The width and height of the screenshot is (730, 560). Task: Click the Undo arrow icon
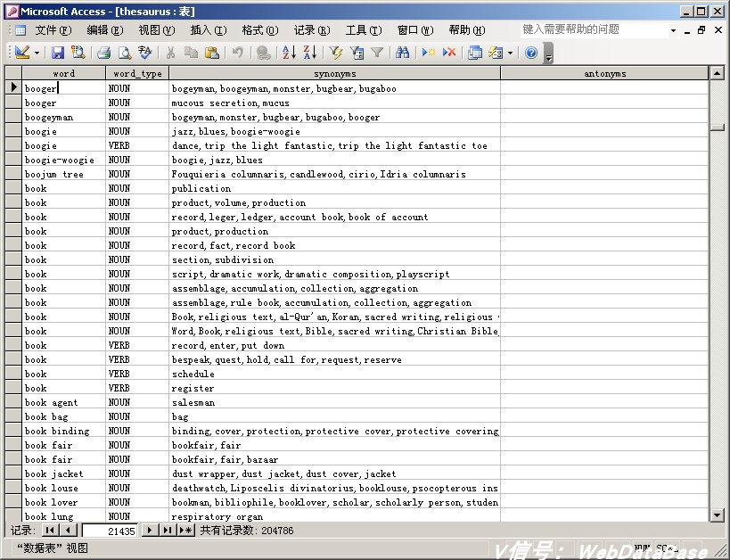[237, 53]
